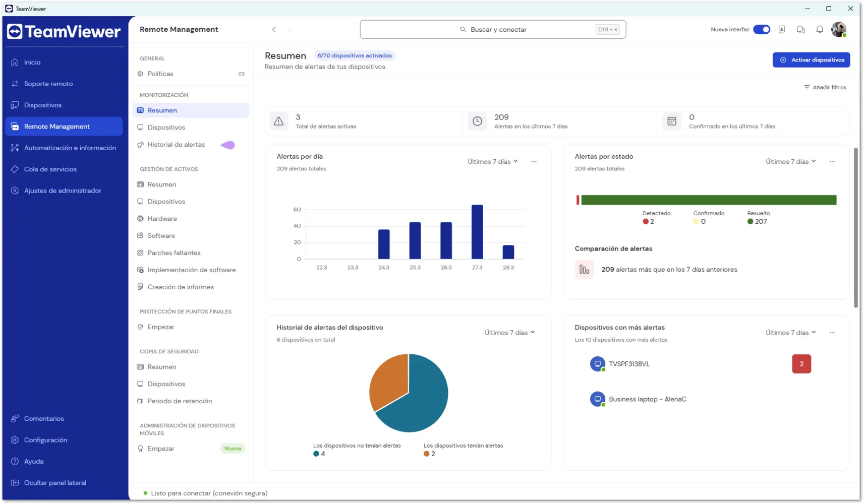Go back with the left arrow
The image size is (864, 504).
pos(274,30)
